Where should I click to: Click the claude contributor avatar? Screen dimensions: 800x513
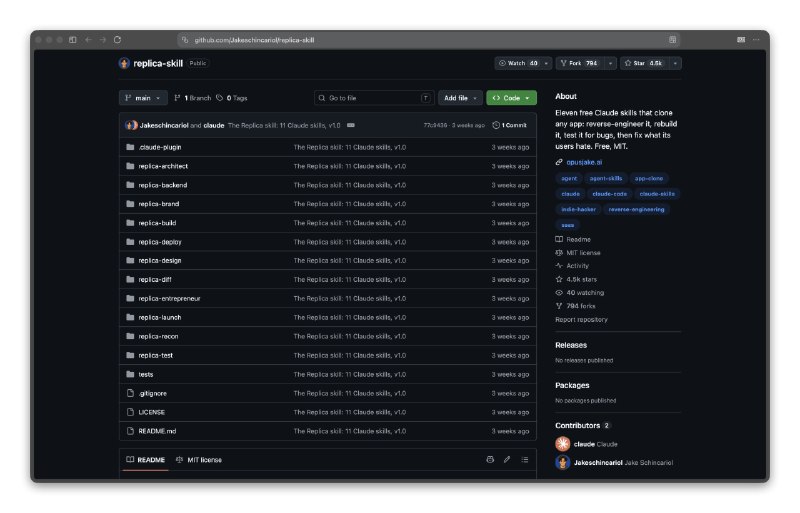pyautogui.click(x=563, y=444)
